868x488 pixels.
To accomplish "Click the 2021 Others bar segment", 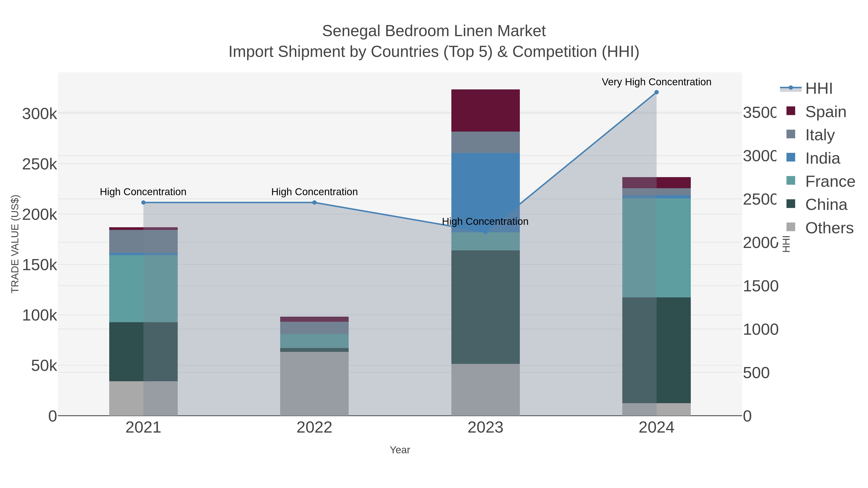I will tap(143, 398).
